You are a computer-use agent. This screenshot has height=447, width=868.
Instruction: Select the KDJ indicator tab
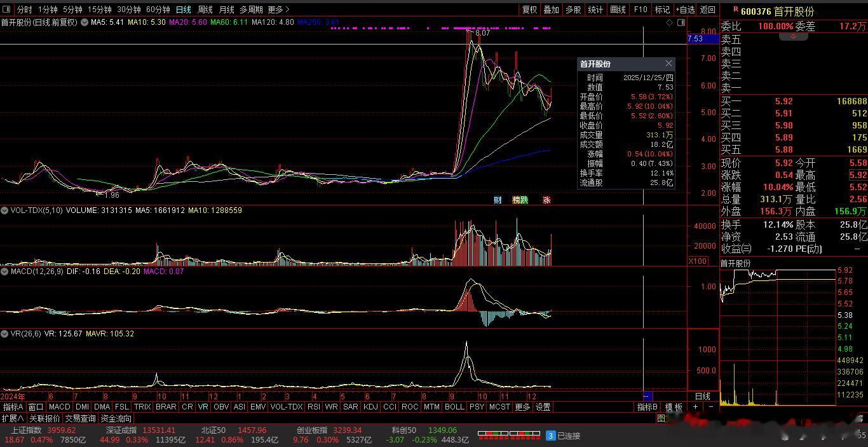(370, 407)
